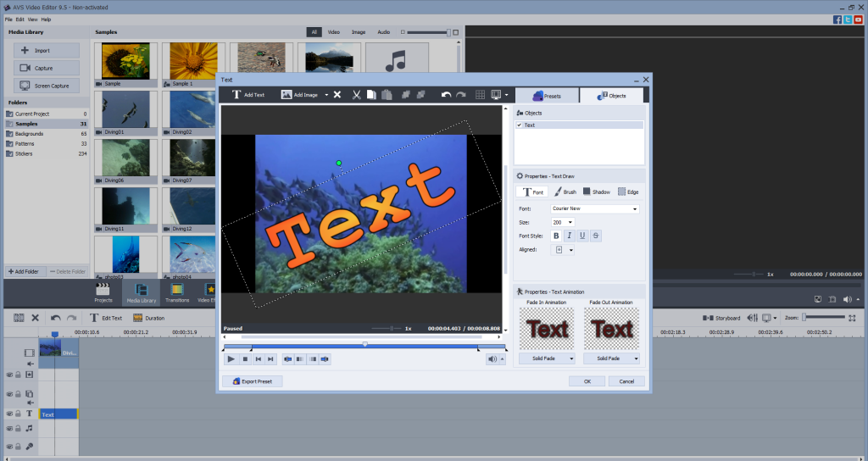Click the Undo arrow in the Text dialog toolbar
This screenshot has height=461, width=868.
447,95
